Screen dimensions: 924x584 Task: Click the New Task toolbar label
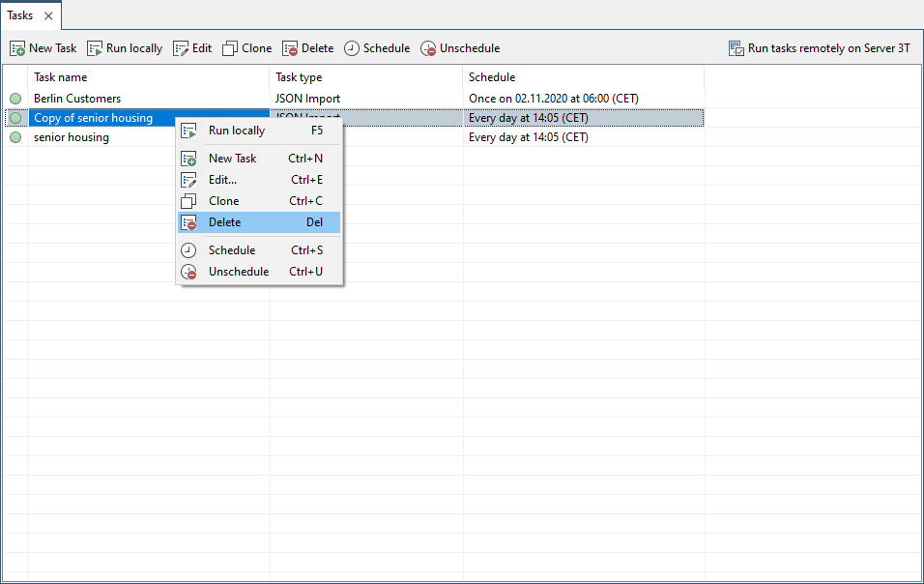pyautogui.click(x=52, y=48)
